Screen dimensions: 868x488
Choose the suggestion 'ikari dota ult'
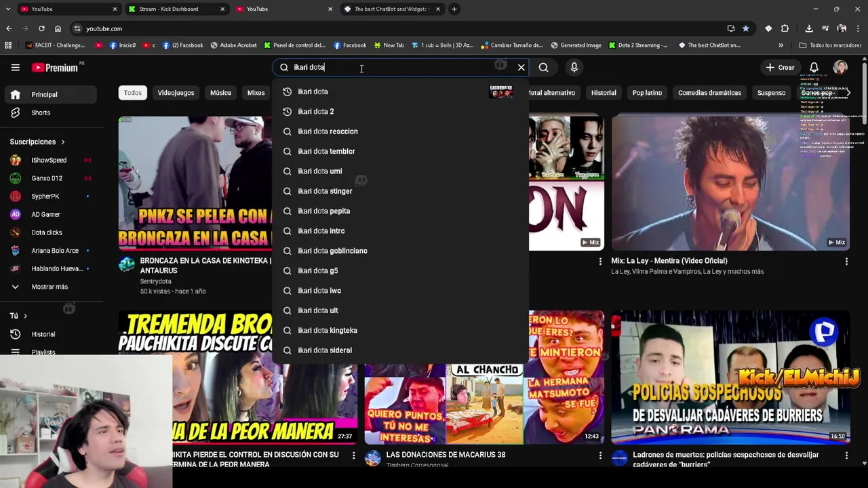coord(400,310)
